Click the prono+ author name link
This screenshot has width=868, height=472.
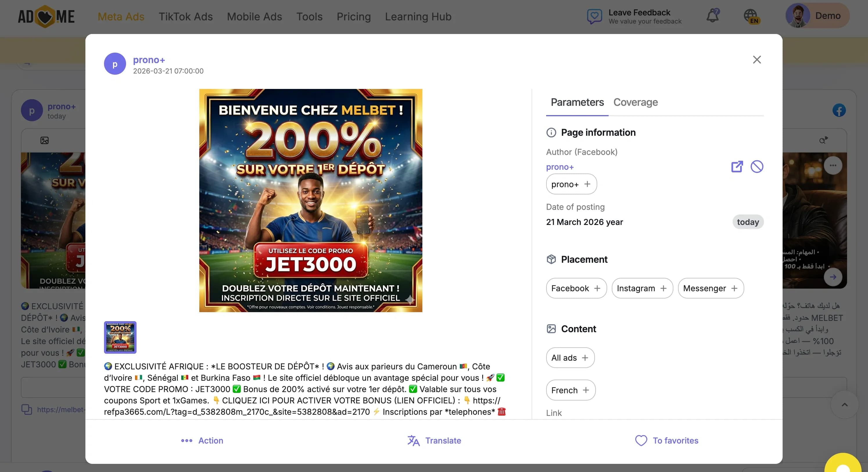[560, 167]
